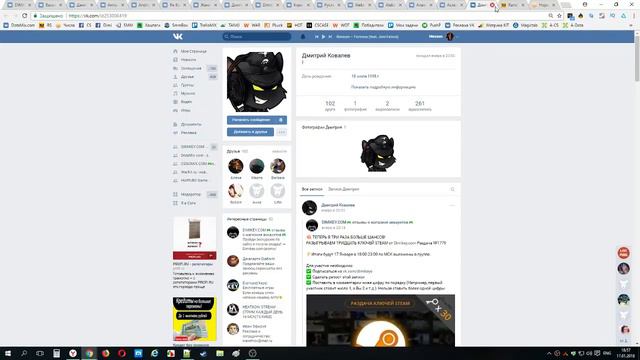Screen dimensions: 640x360
Task: Skip to next track in header player
Action: pyautogui.click(x=330, y=37)
